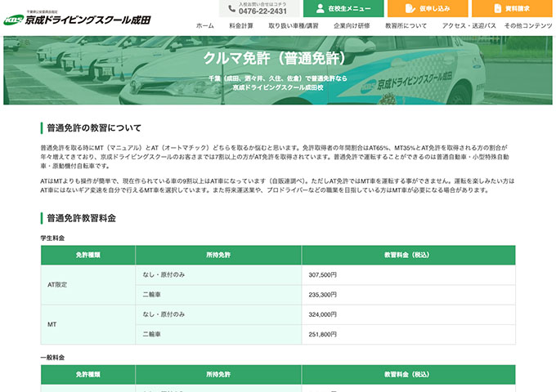The width and height of the screenshot is (556, 392).
Task: Click the 所持免許 header in the student table
Action: pyautogui.click(x=218, y=255)
